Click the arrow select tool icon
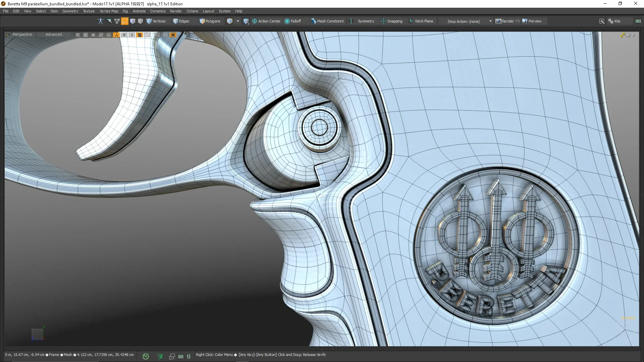Viewport: 644px width, 362px height. 109,21
